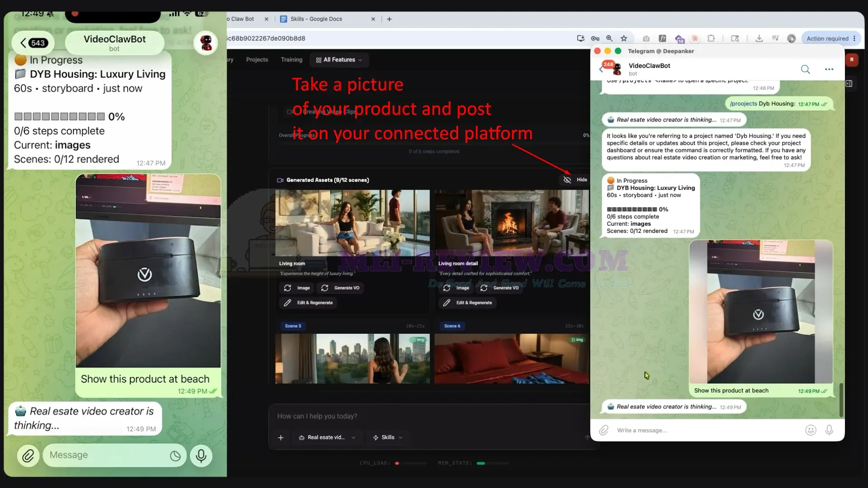Click the Regenerate Image for Living room detail
The image size is (868, 488).
click(456, 288)
